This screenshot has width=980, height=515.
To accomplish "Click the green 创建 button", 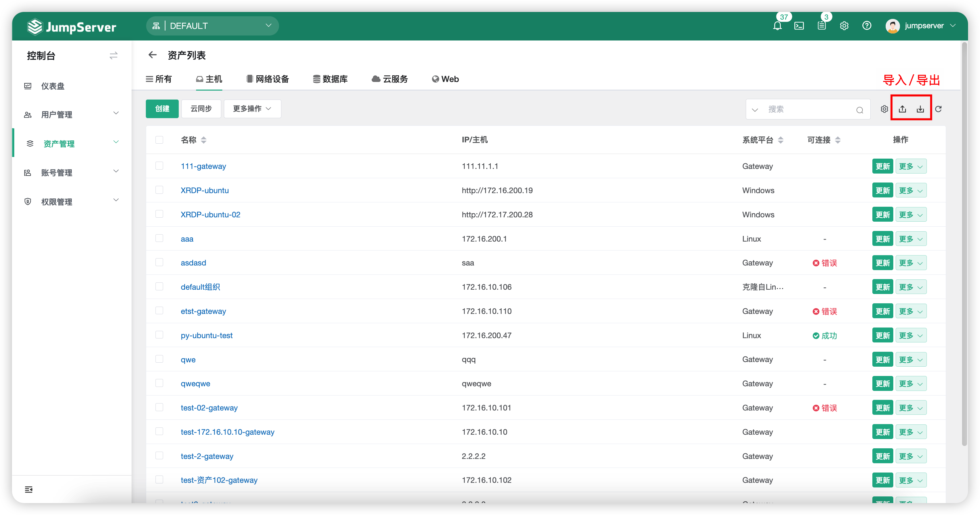I will point(162,109).
